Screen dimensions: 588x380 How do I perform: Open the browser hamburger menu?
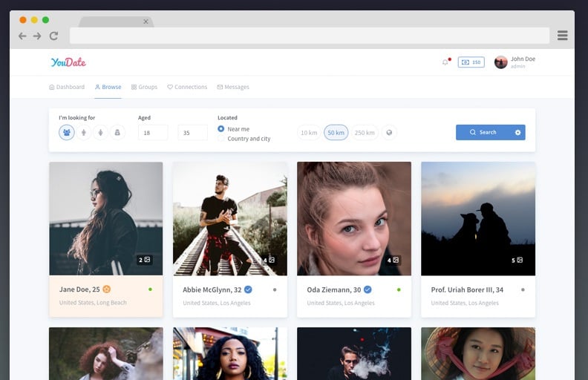point(562,36)
